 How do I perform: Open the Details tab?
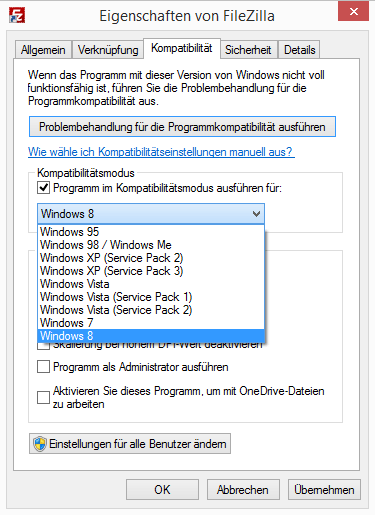299,50
